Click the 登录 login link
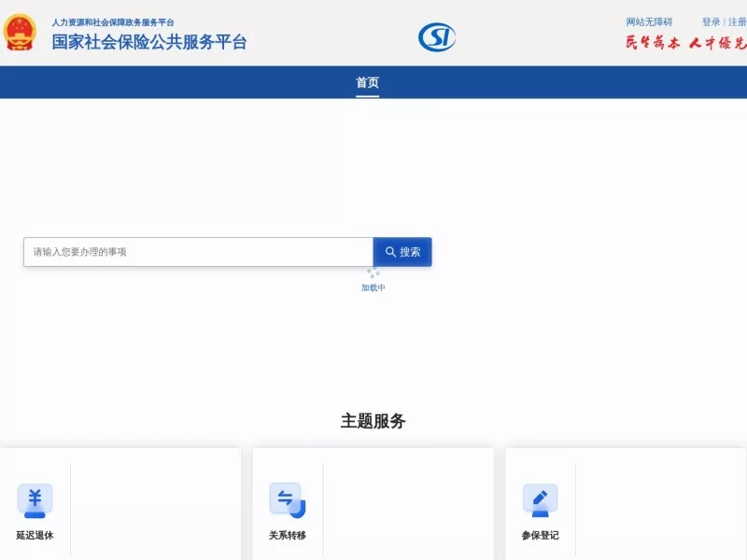Viewport: 747px width, 560px height. [711, 21]
